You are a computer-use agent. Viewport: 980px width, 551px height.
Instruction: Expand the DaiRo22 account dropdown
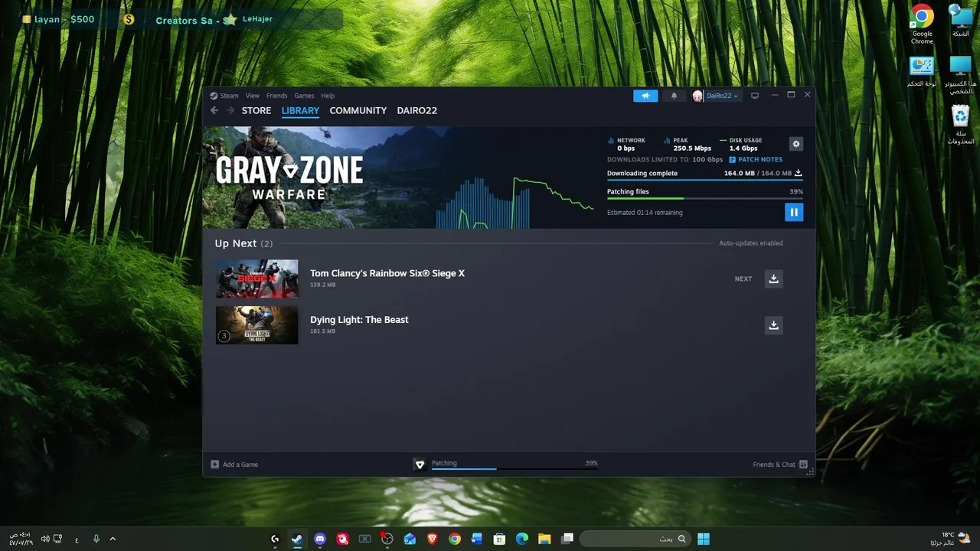click(x=717, y=96)
